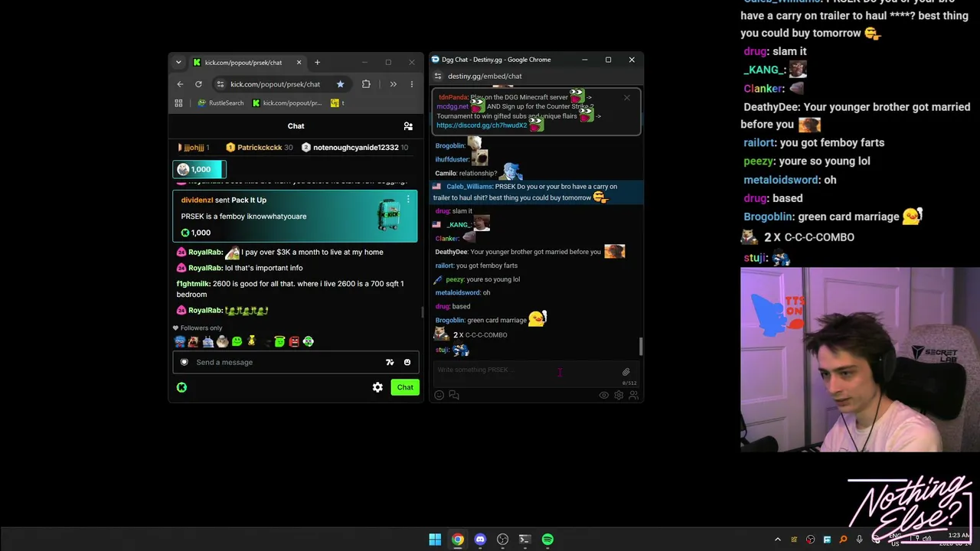Open the RustleSearch bookmark
The height and width of the screenshot is (551, 980).
click(220, 103)
